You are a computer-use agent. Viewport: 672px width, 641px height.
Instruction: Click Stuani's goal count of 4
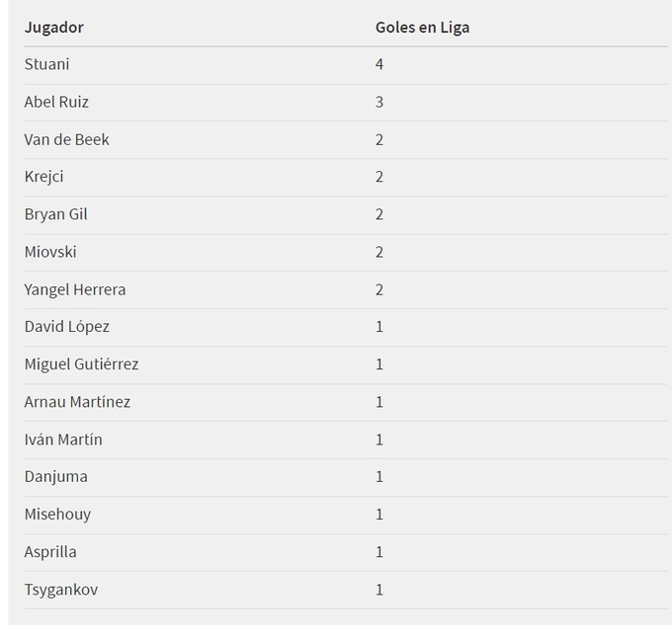(x=379, y=64)
